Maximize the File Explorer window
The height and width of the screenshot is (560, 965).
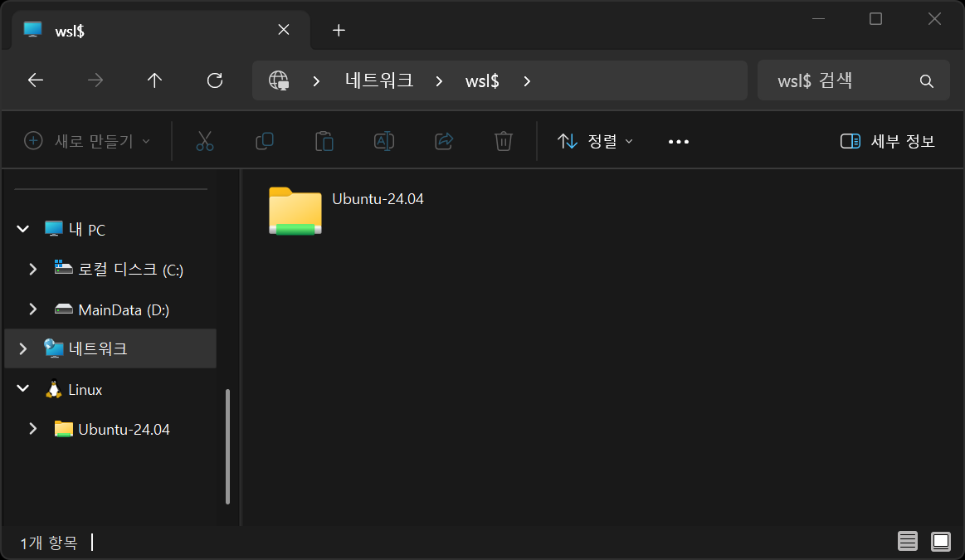[x=875, y=19]
